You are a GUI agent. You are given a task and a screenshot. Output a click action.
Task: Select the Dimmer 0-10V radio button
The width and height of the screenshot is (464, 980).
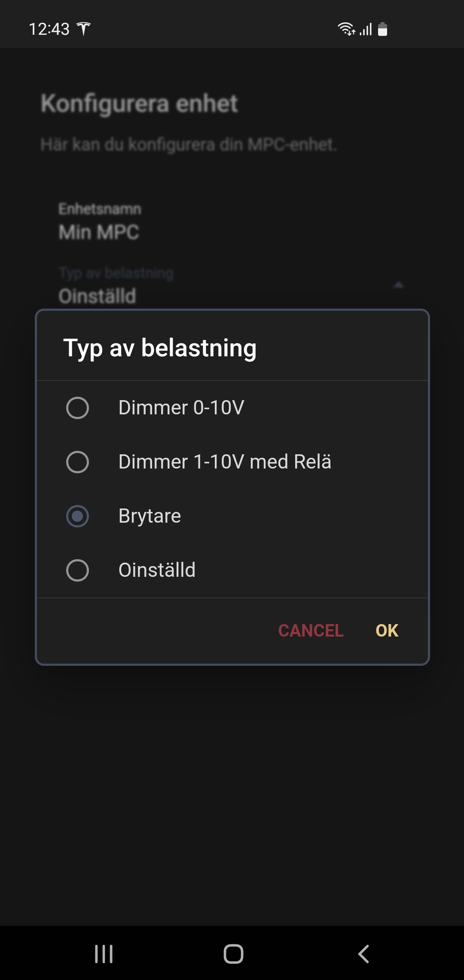coord(77,407)
